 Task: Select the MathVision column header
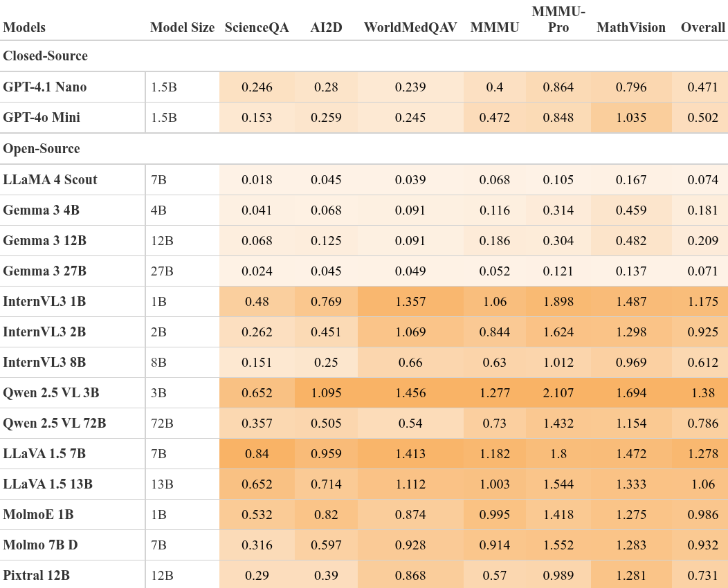click(631, 27)
